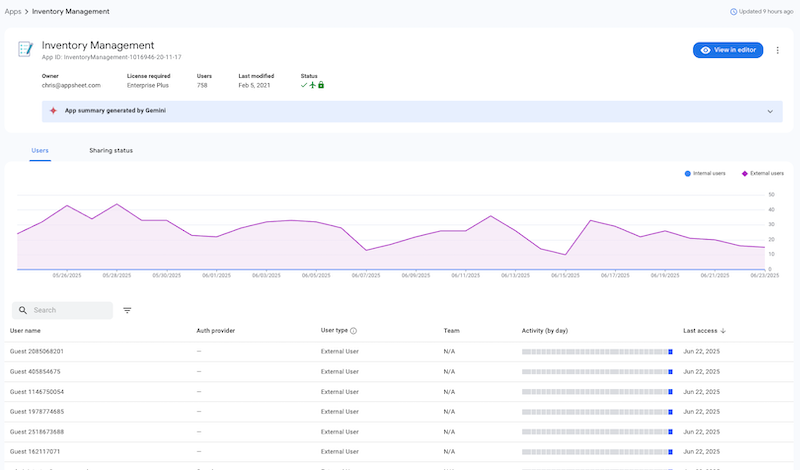The width and height of the screenshot is (800, 470).
Task: Switch to the Users tab
Action: click(x=40, y=151)
